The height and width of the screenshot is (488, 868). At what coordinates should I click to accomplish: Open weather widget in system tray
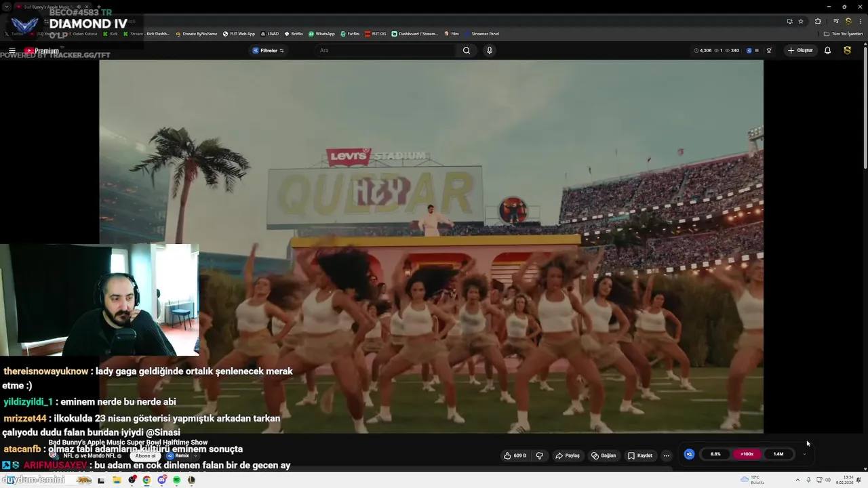[x=752, y=480]
